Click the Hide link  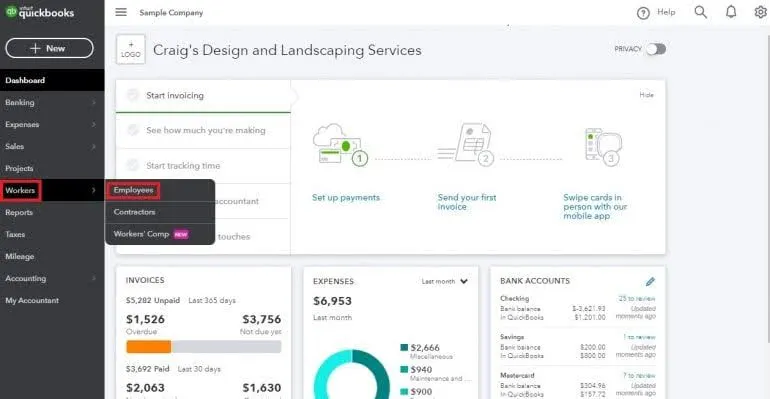coord(646,95)
